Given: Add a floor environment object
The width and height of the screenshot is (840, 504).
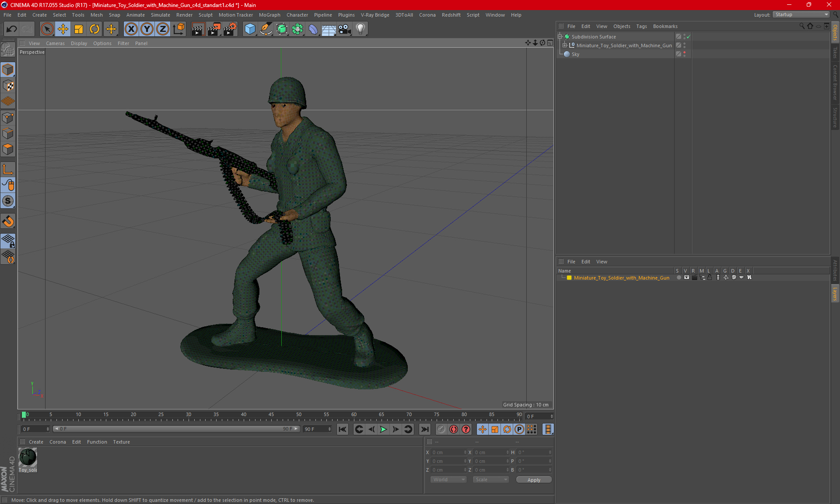Looking at the screenshot, I should coord(329,29).
